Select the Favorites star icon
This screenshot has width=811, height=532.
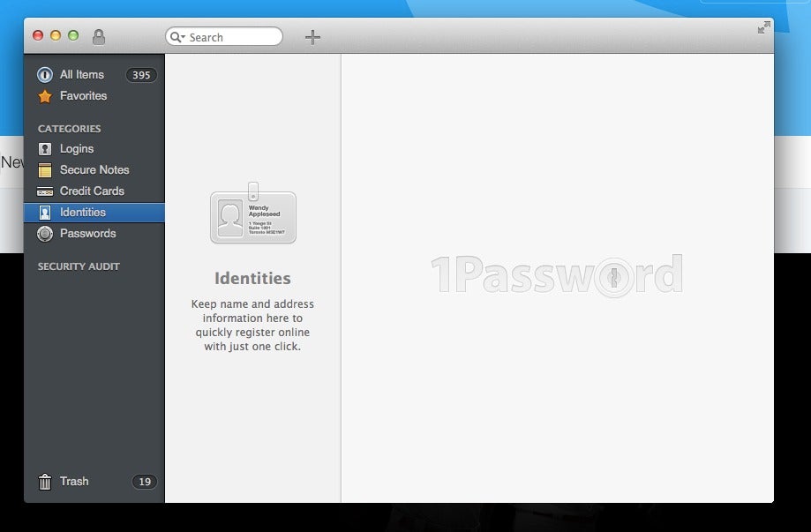click(45, 96)
